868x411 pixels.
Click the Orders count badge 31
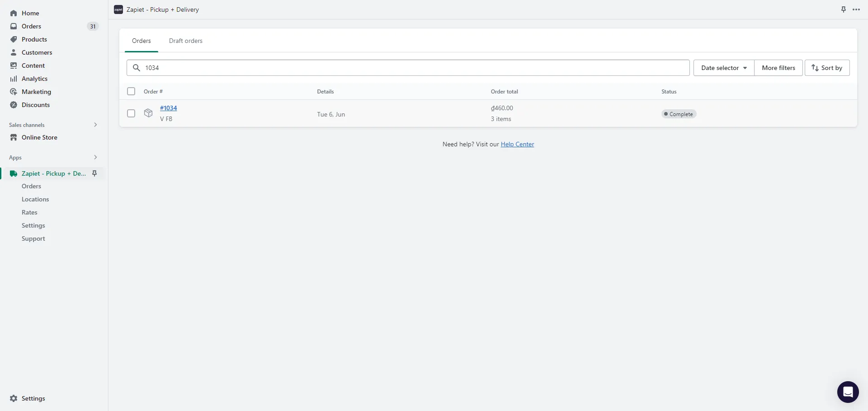coord(93,26)
